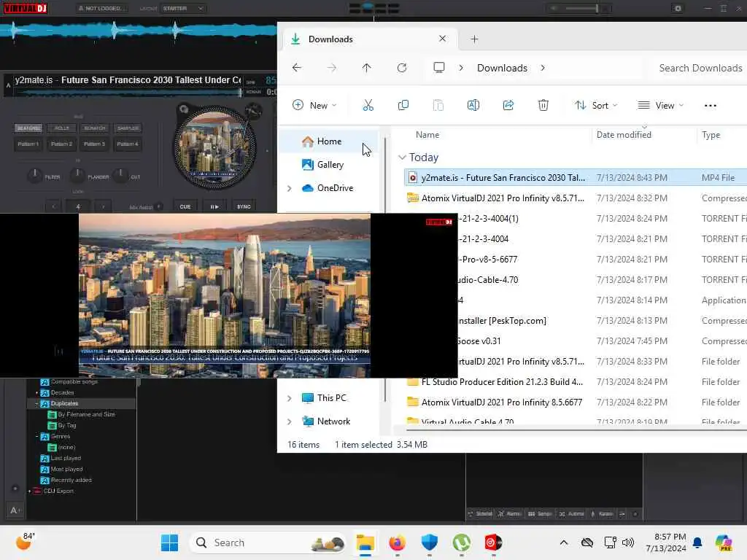This screenshot has width=747, height=560.
Task: Expand the This PC tree node
Action: [289, 398]
